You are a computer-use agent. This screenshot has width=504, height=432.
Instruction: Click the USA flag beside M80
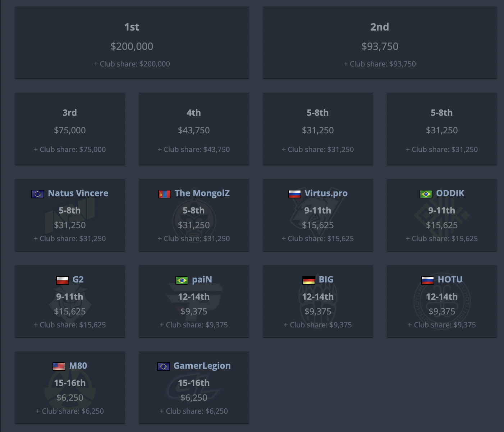tap(59, 367)
